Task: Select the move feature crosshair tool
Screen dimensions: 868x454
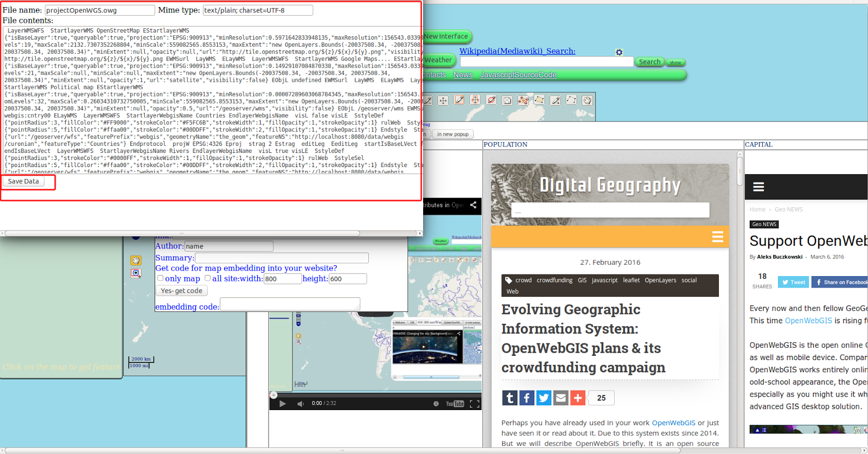Action: tap(443, 100)
